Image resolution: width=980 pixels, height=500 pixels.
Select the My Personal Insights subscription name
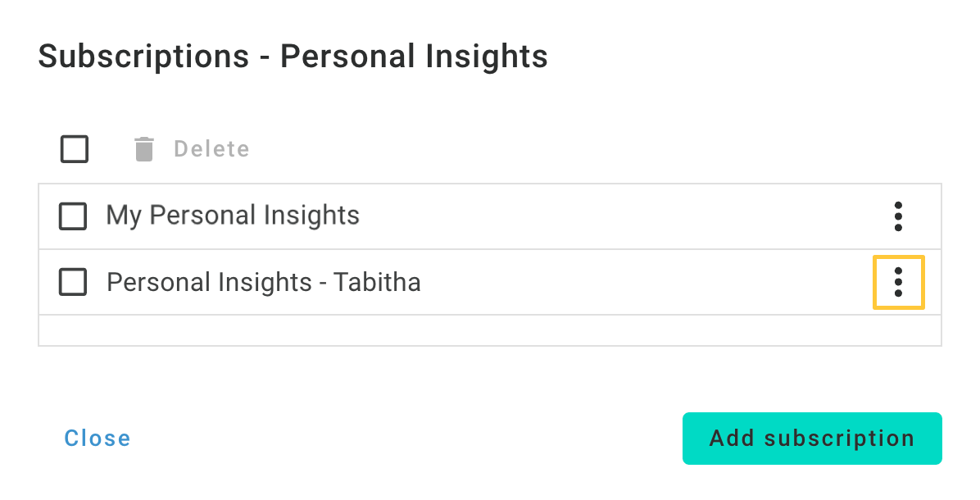(x=233, y=216)
